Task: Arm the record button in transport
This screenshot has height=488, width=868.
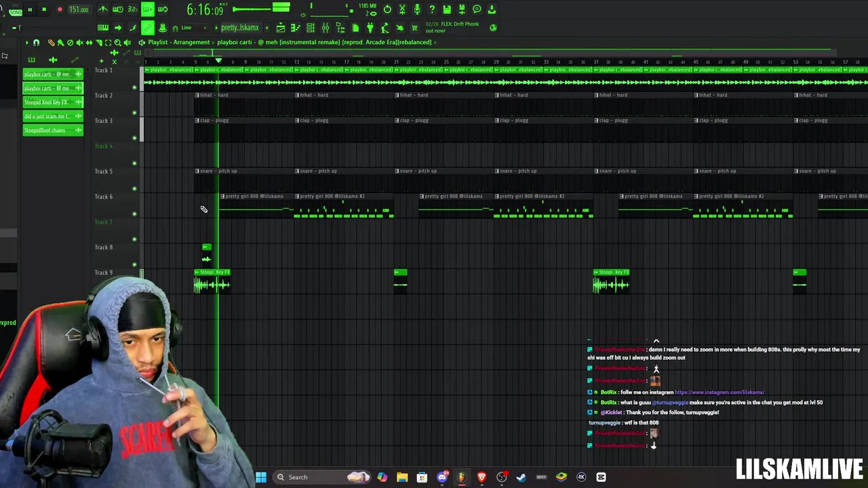Action: tap(59, 9)
